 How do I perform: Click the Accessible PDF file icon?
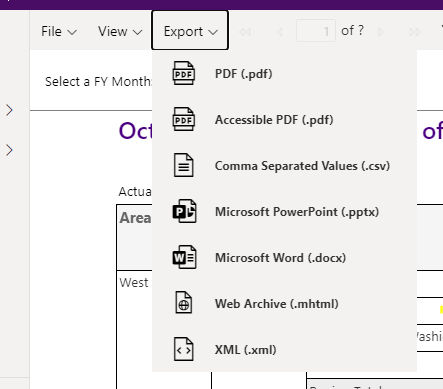pyautogui.click(x=184, y=119)
